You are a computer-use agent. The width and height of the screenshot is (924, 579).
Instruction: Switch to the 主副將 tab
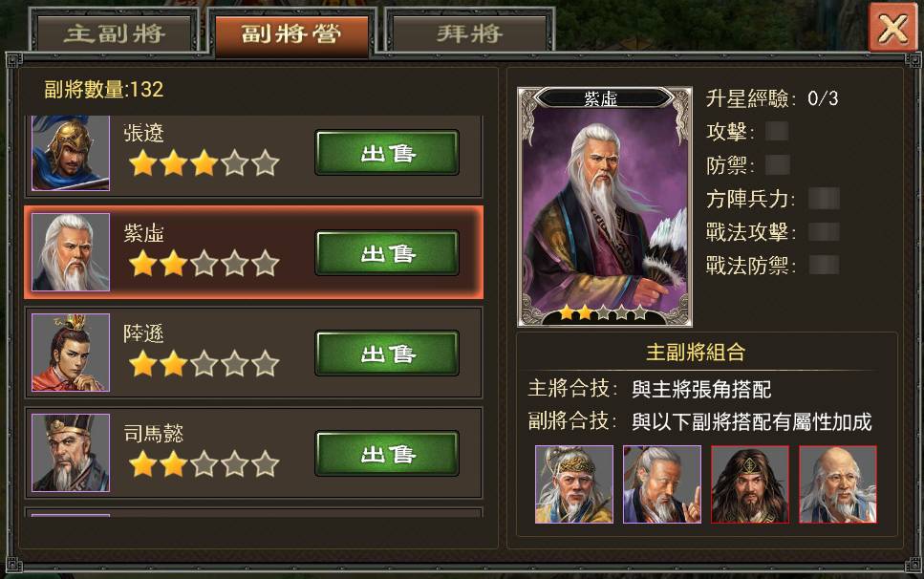click(115, 33)
